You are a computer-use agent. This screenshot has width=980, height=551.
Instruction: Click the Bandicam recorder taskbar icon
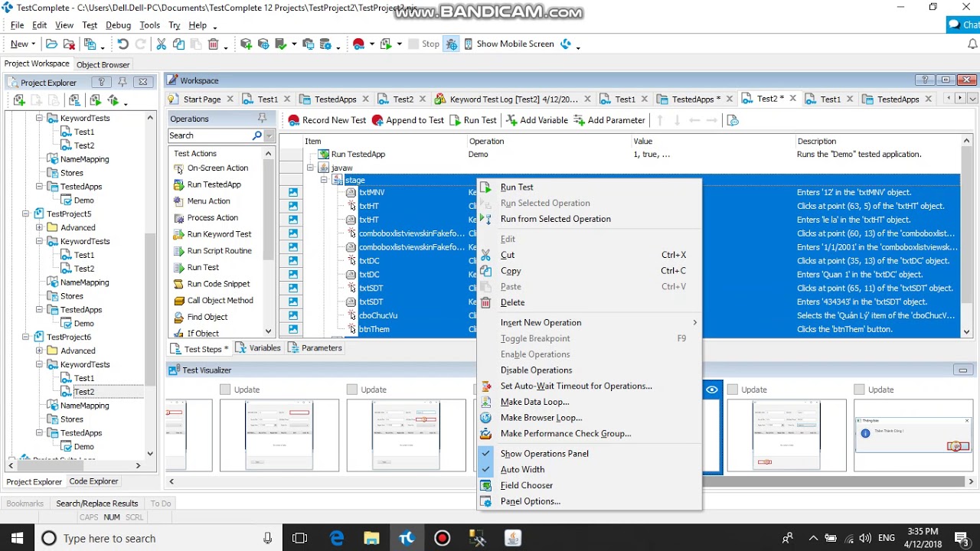pos(443,539)
